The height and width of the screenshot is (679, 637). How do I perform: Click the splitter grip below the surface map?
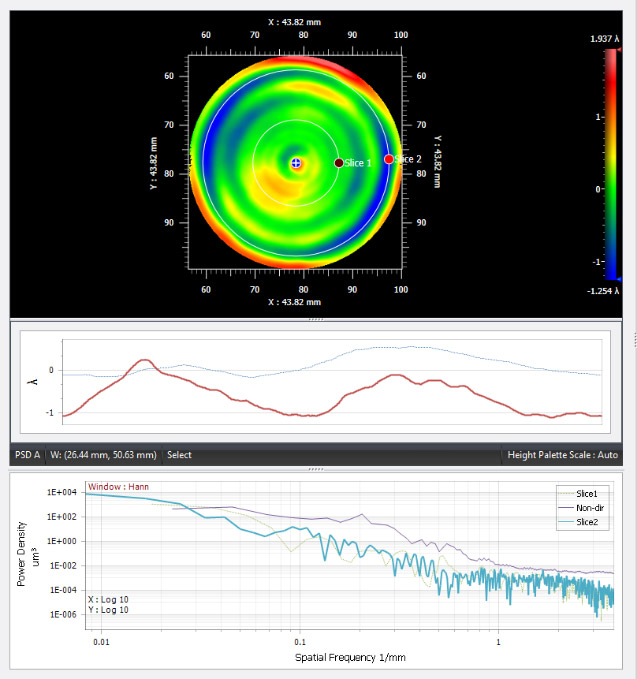[x=317, y=319]
